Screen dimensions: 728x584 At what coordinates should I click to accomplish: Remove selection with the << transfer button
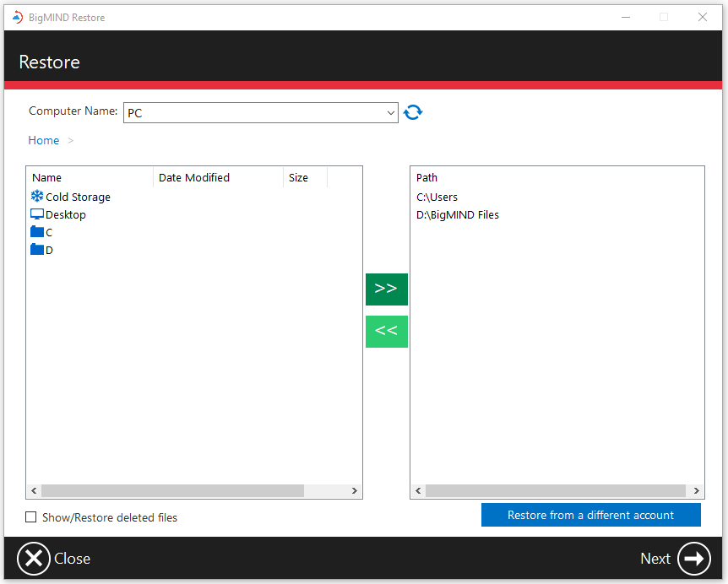coord(386,331)
